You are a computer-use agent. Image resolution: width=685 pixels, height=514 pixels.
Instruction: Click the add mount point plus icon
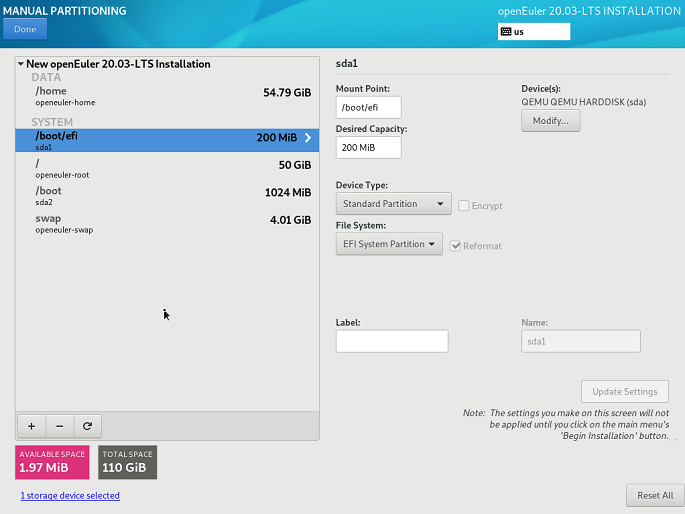click(x=31, y=426)
